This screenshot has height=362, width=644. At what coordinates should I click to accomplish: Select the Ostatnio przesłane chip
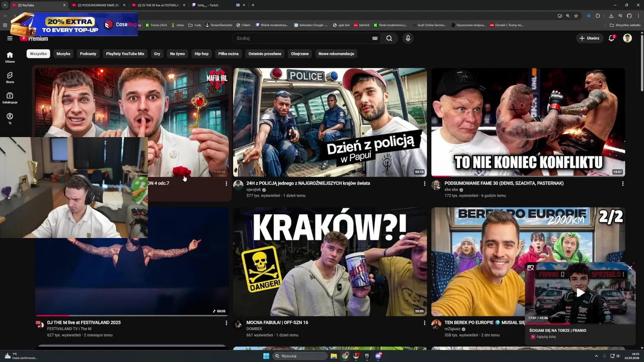click(x=265, y=54)
